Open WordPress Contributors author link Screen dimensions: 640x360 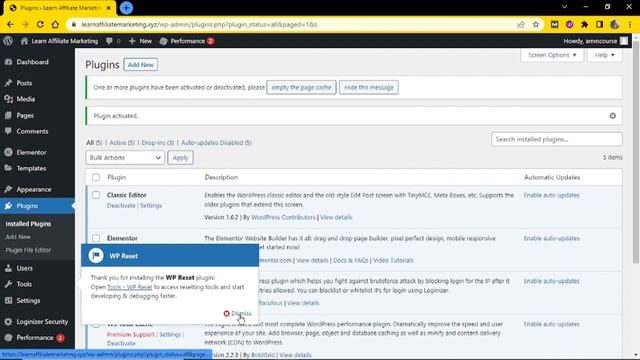(283, 217)
